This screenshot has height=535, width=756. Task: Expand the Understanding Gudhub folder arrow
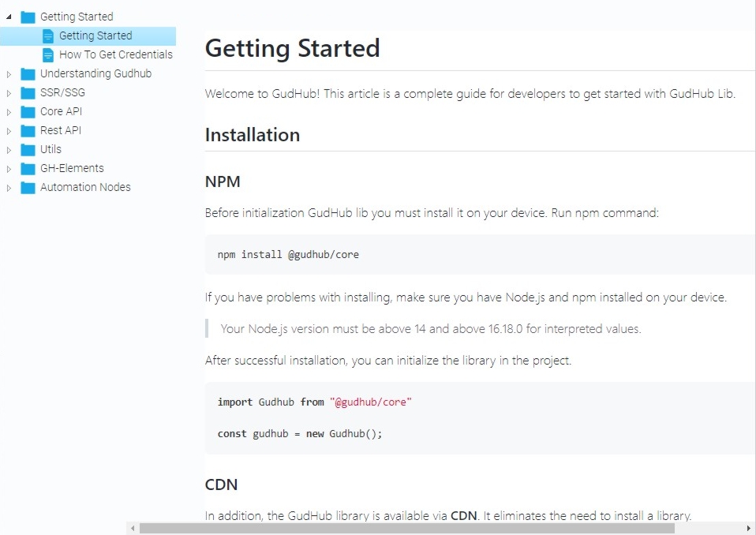coord(9,74)
